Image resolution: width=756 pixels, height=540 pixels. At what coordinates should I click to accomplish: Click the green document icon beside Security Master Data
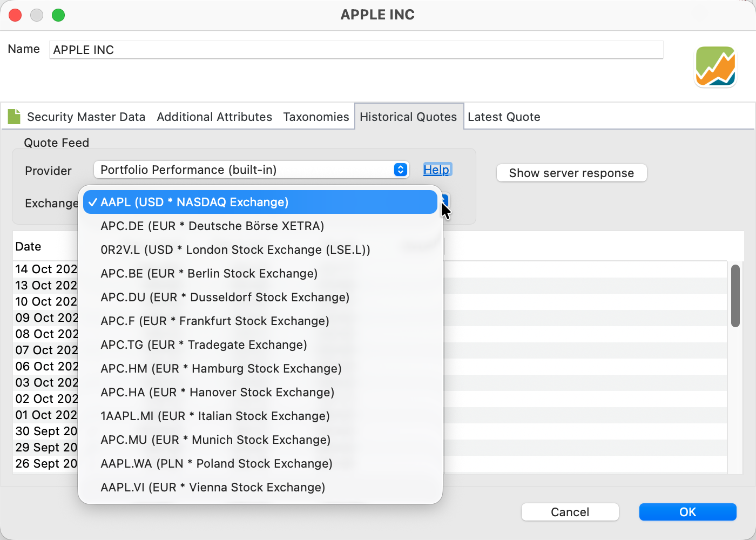click(x=14, y=116)
